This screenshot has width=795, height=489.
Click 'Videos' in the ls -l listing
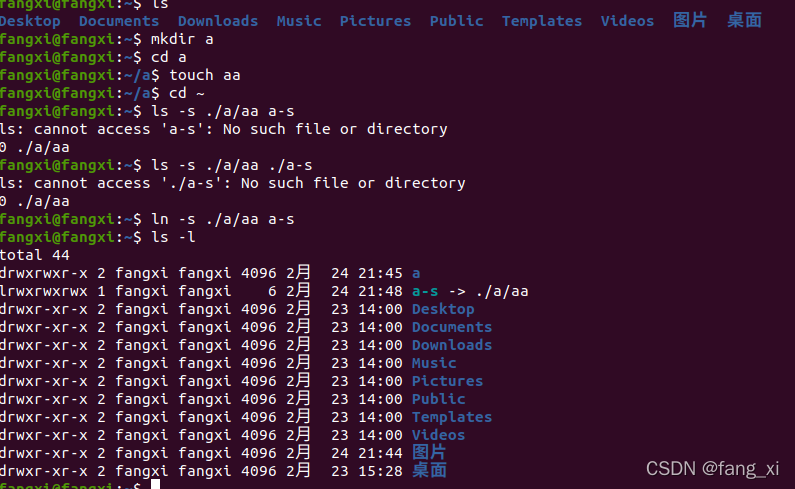tap(439, 435)
